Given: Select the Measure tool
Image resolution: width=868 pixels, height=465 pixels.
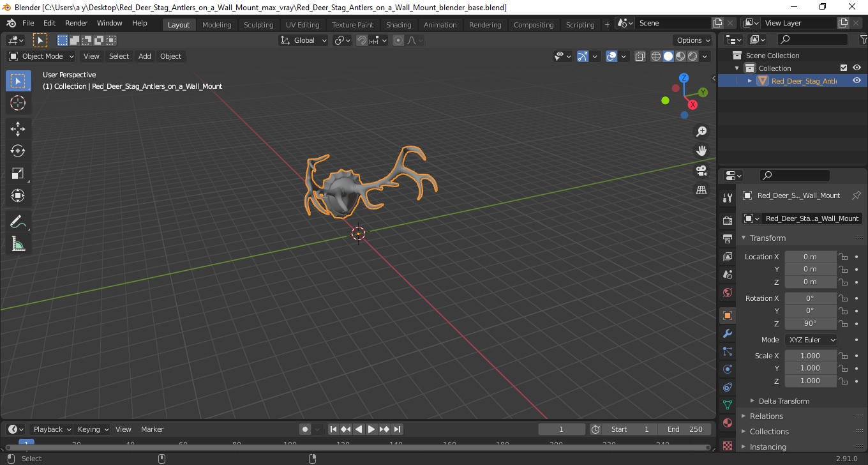Looking at the screenshot, I should pos(18,244).
